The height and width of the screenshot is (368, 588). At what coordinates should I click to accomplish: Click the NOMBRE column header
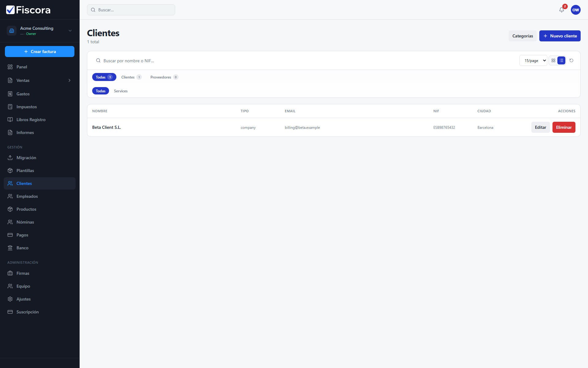coord(100,111)
